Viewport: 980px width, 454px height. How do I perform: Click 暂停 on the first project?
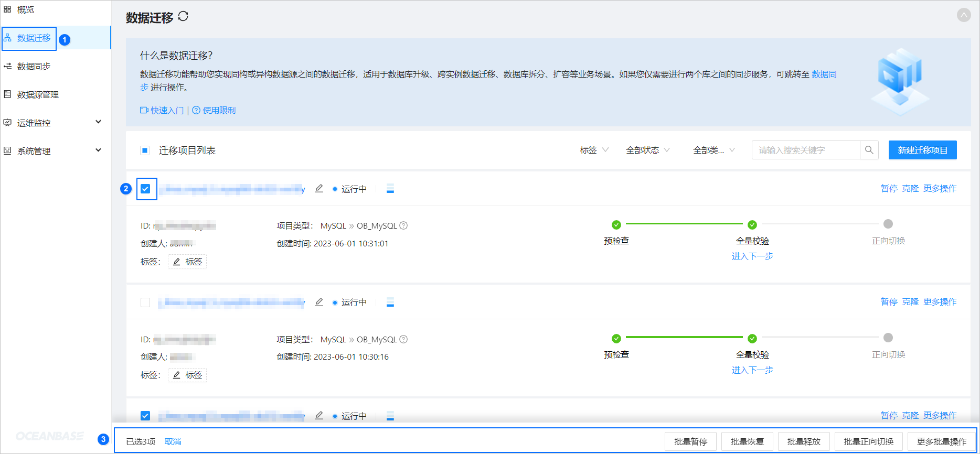click(889, 188)
